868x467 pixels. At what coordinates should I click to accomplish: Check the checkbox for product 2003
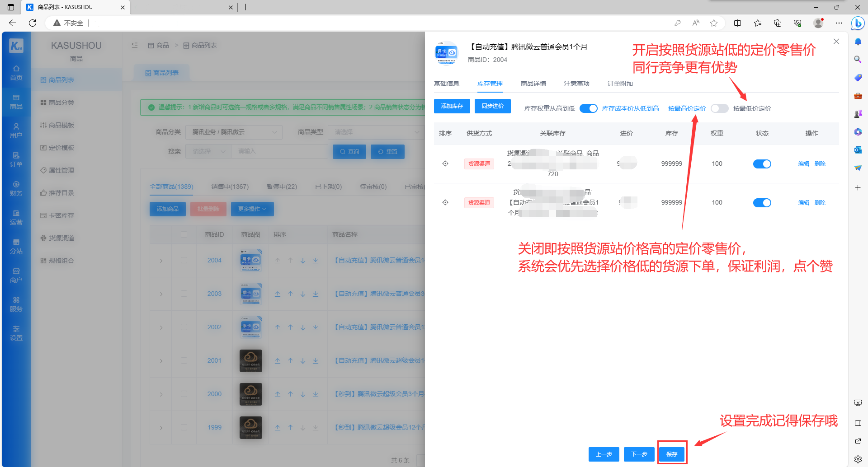(184, 294)
